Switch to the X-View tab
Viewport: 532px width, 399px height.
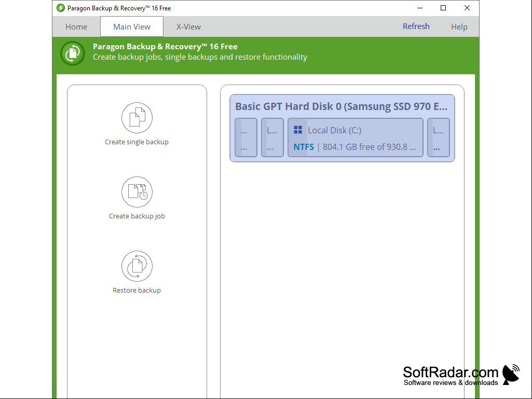(188, 27)
